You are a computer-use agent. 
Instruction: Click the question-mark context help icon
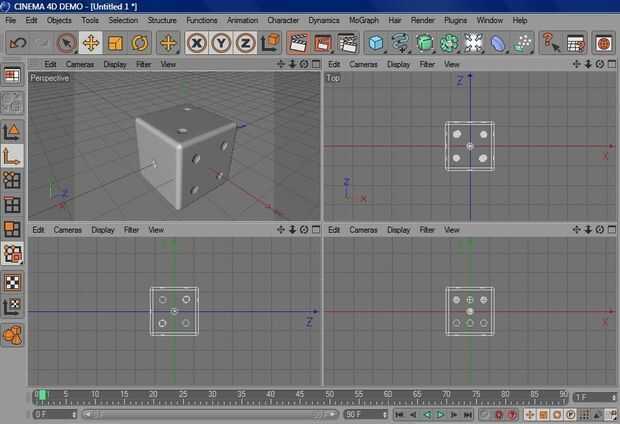pos(551,43)
